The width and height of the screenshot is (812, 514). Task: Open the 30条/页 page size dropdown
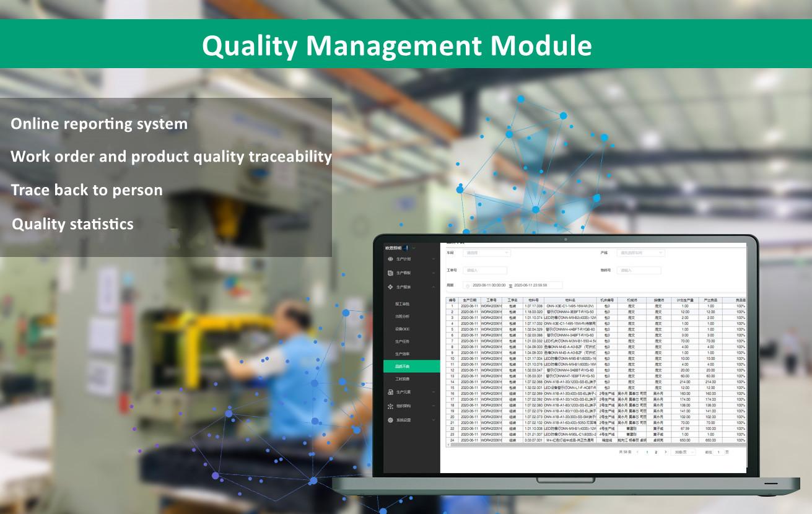(684, 452)
